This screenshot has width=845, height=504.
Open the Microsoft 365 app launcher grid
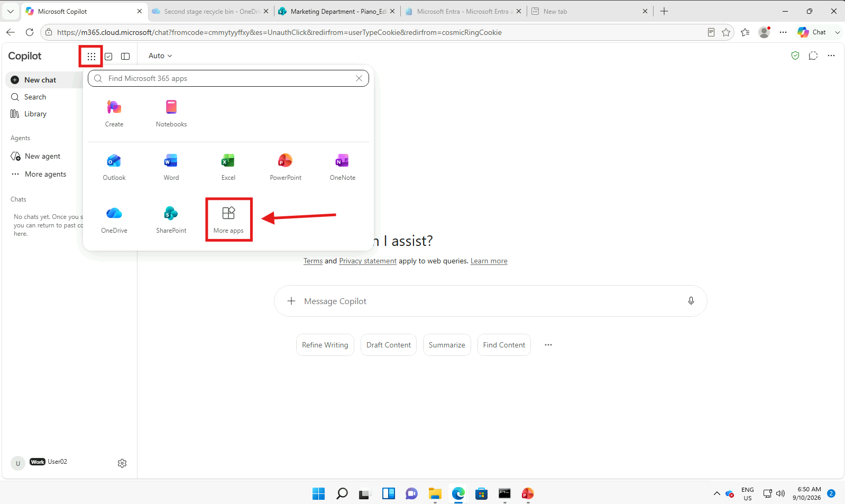[x=91, y=56]
